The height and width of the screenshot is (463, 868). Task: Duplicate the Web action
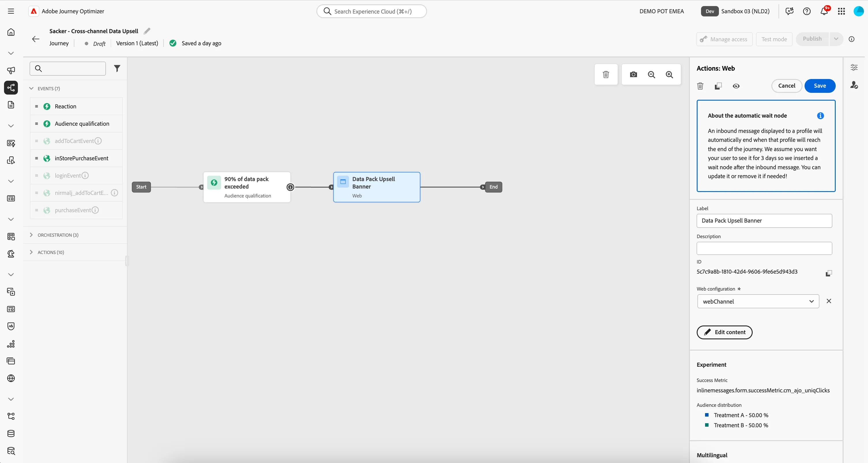pyautogui.click(x=718, y=86)
